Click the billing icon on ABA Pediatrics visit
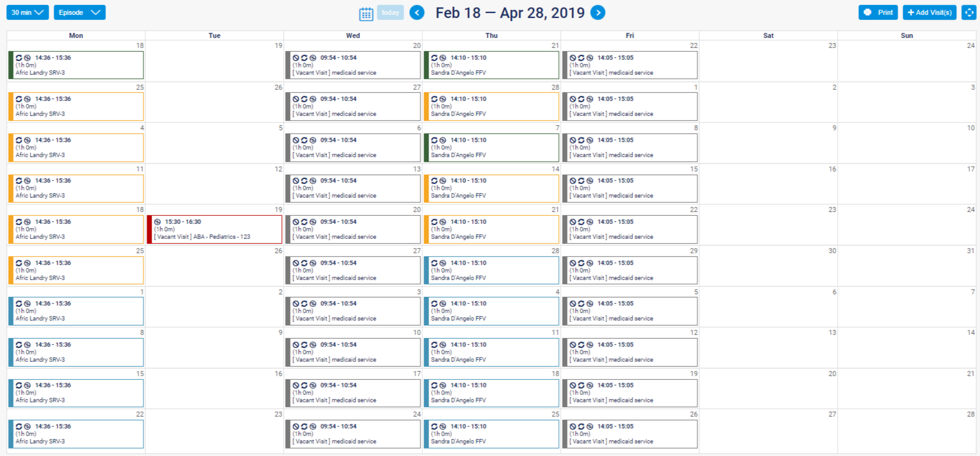This screenshot has width=980, height=456. pyautogui.click(x=158, y=222)
